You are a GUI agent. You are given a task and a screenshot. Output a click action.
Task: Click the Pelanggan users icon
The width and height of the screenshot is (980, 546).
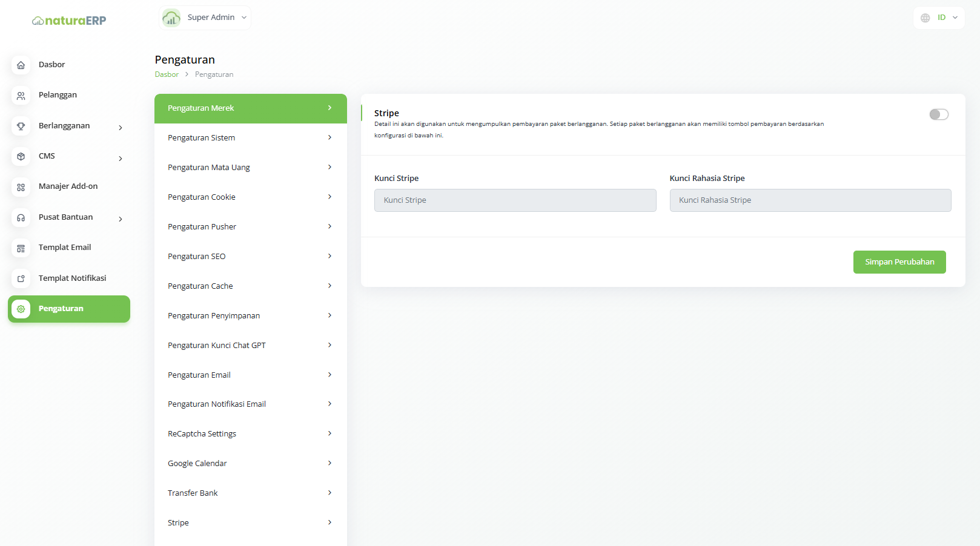[x=21, y=96]
